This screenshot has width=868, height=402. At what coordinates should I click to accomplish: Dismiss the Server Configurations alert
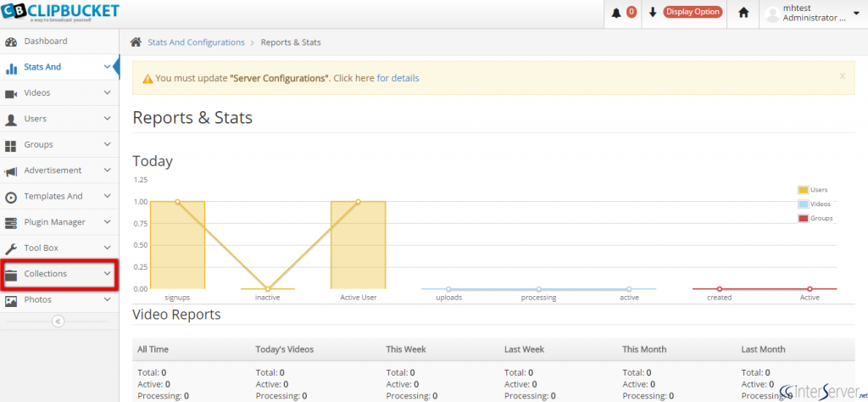pyautogui.click(x=843, y=75)
